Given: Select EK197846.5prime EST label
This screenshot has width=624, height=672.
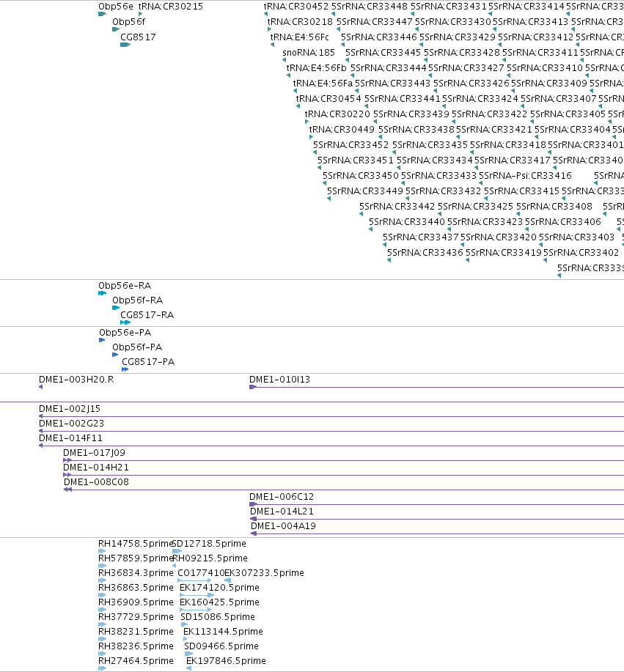Looking at the screenshot, I should [x=226, y=661].
